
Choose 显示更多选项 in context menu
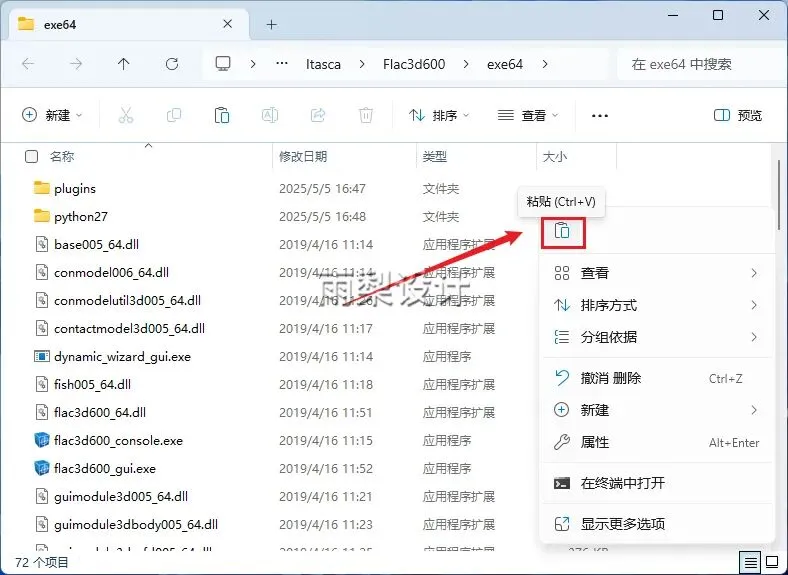click(x=656, y=524)
